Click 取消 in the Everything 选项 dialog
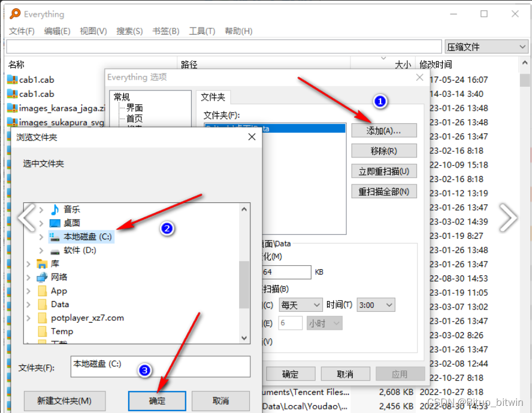The width and height of the screenshot is (532, 413). [x=346, y=374]
